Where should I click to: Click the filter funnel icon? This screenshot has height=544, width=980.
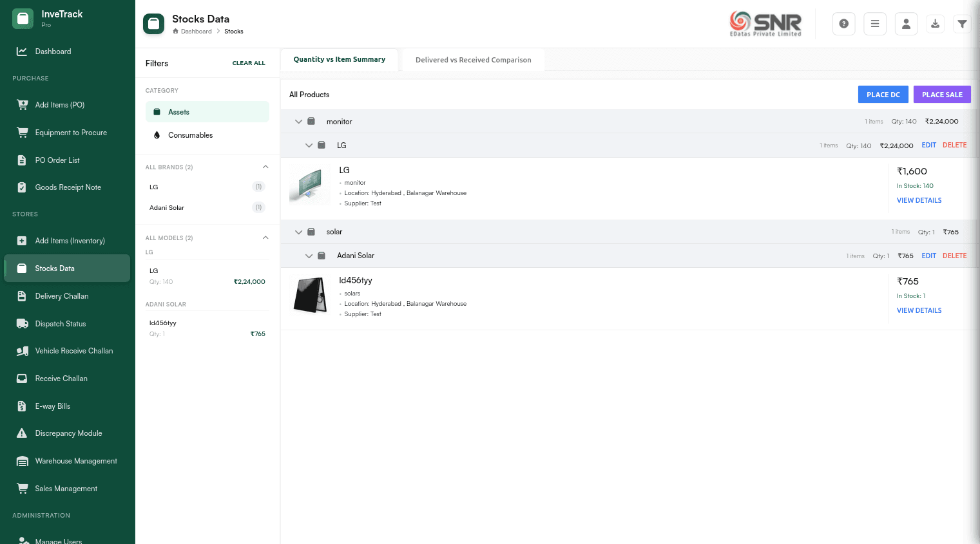coord(961,24)
